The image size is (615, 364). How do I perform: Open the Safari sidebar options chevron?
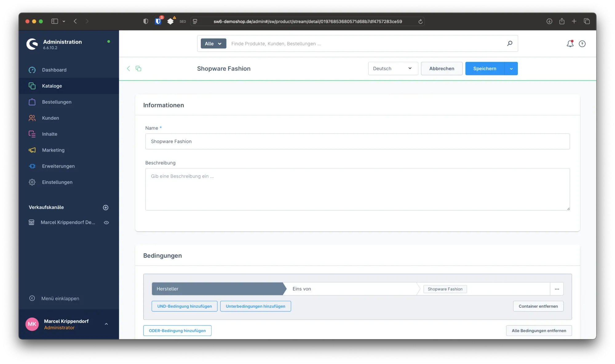pyautogui.click(x=64, y=21)
